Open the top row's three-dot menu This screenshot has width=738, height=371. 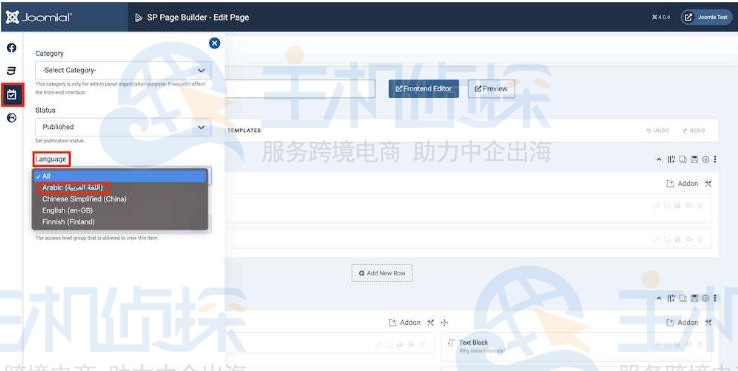click(715, 160)
